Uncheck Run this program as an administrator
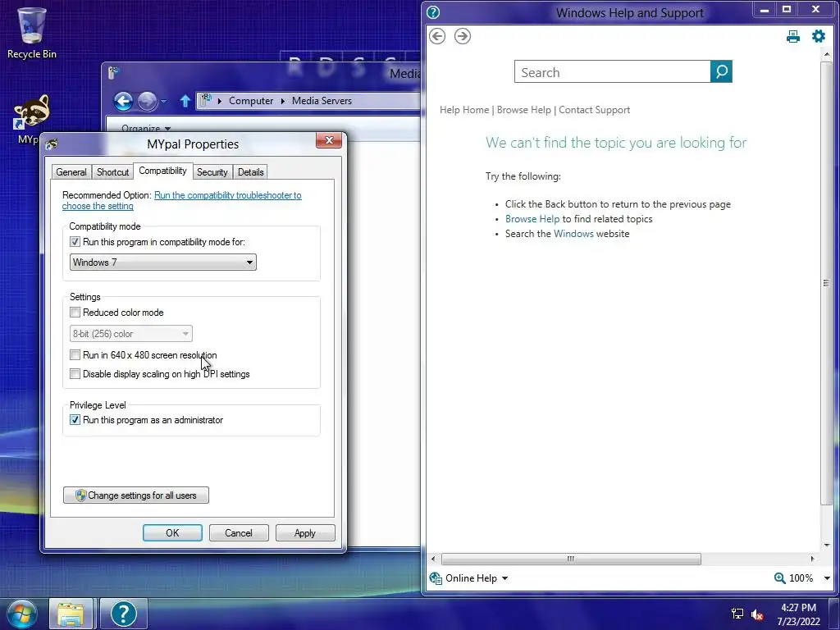The image size is (840, 630). coord(75,419)
